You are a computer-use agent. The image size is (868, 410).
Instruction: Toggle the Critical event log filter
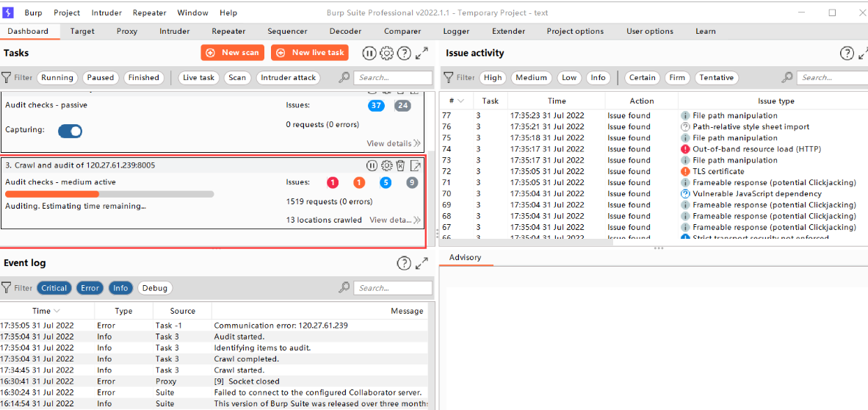point(54,288)
